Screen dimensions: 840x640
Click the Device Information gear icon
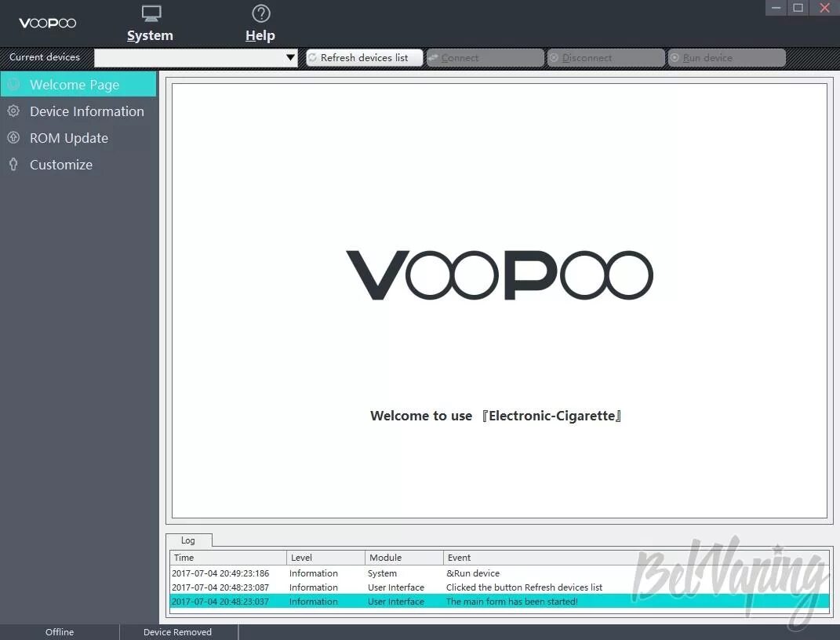click(14, 111)
